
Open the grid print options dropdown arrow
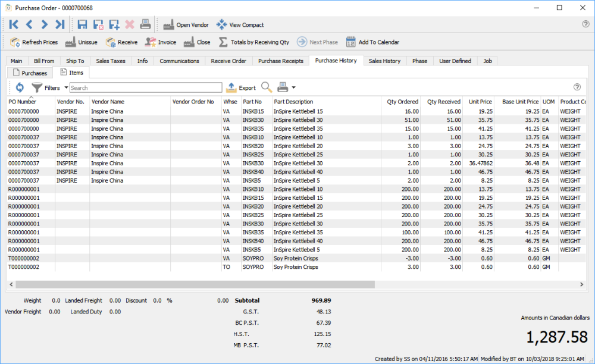[x=294, y=88]
